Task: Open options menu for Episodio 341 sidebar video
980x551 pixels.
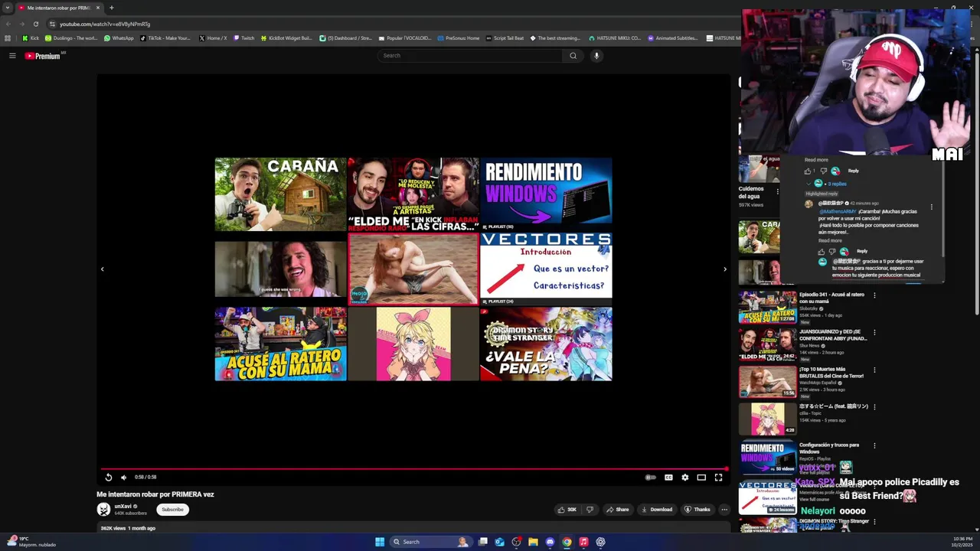Action: click(874, 295)
